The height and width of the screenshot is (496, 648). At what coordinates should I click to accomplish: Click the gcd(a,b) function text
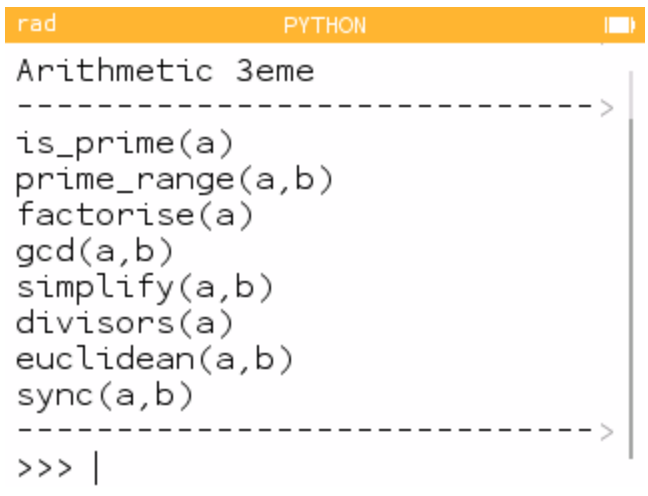tap(95, 252)
